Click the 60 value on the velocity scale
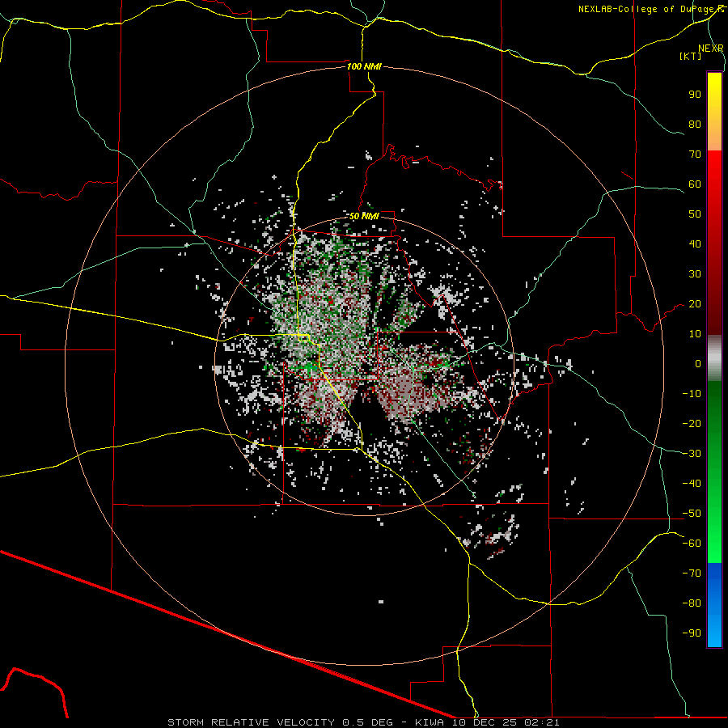728x728 pixels. click(695, 184)
